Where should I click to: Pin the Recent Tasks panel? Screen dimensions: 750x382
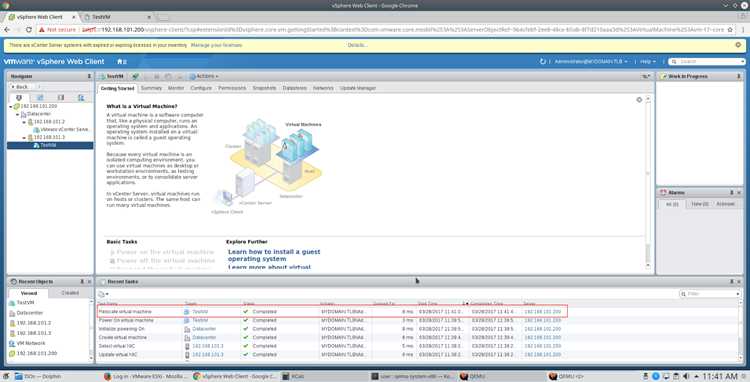click(x=732, y=282)
